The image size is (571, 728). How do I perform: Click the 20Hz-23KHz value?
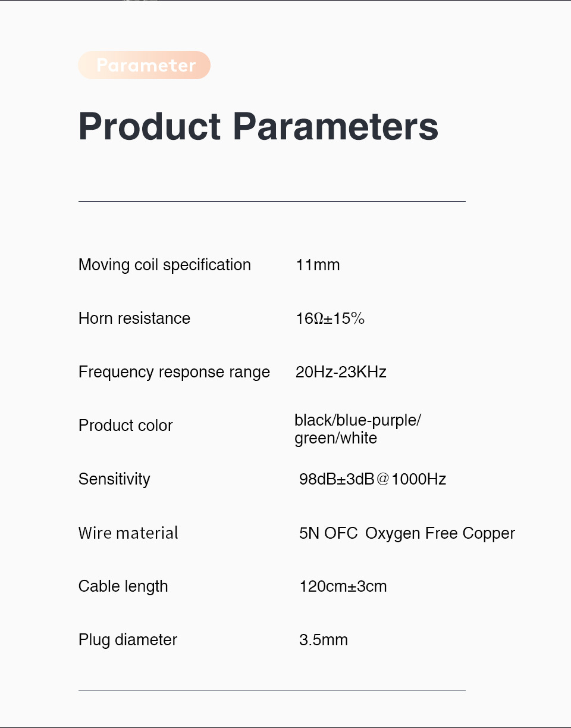(x=341, y=372)
